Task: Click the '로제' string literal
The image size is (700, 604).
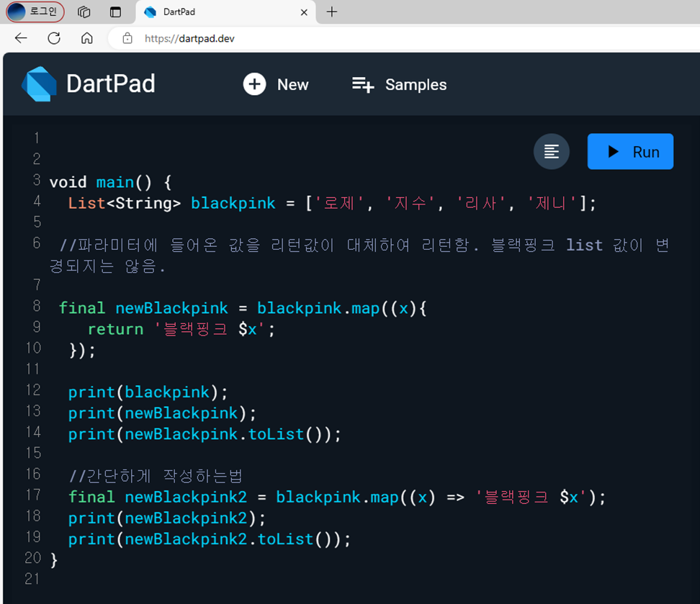Action: coord(338,204)
